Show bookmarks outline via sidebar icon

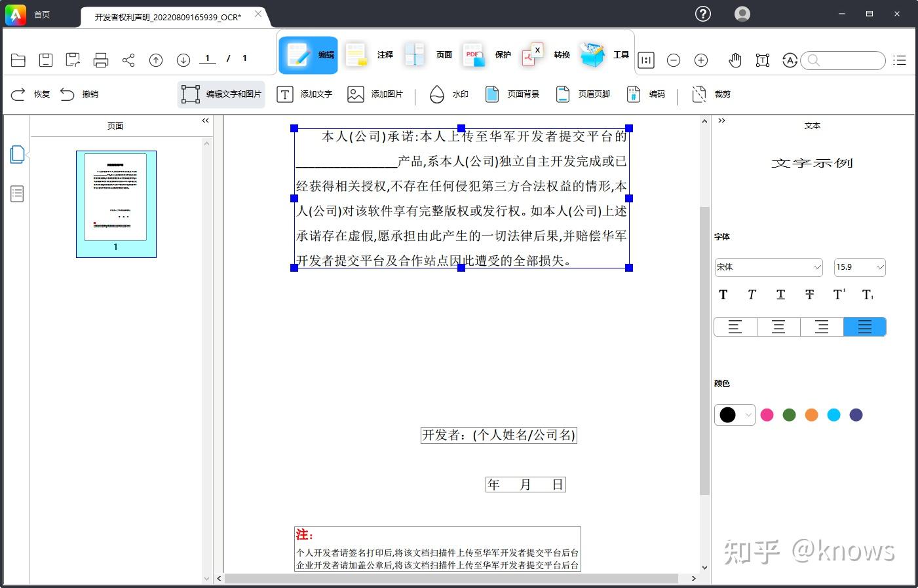[x=17, y=194]
